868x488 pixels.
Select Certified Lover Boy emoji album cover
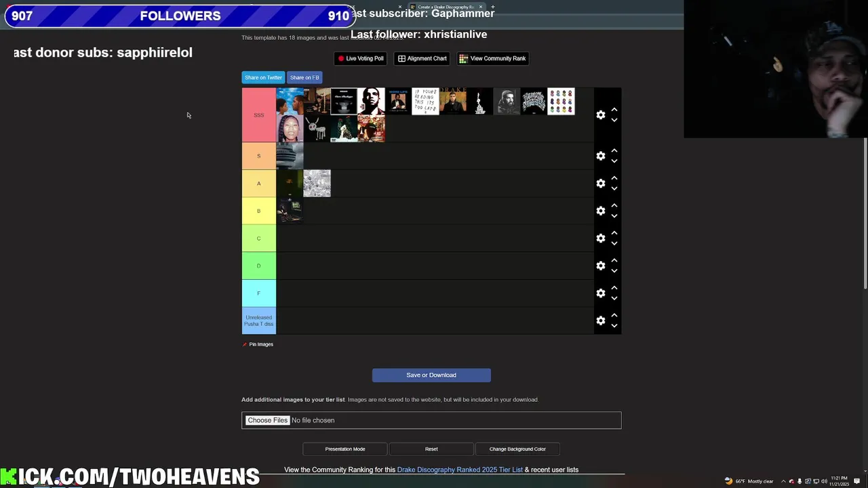pyautogui.click(x=561, y=102)
